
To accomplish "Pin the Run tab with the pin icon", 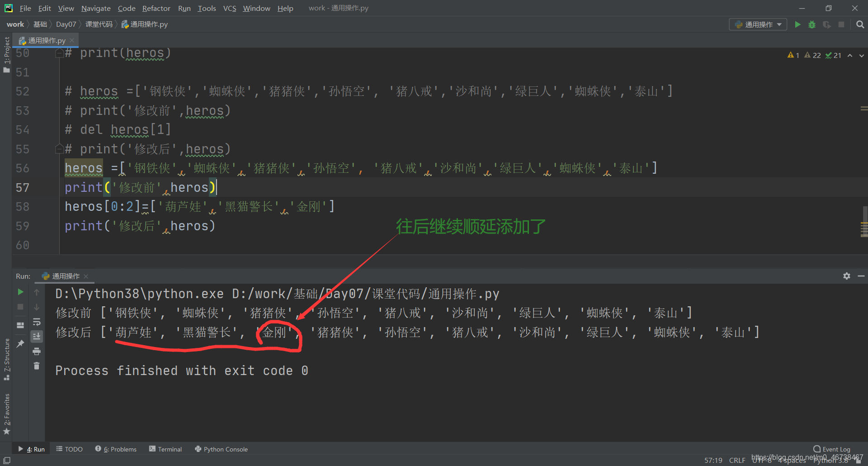I will pos(20,344).
